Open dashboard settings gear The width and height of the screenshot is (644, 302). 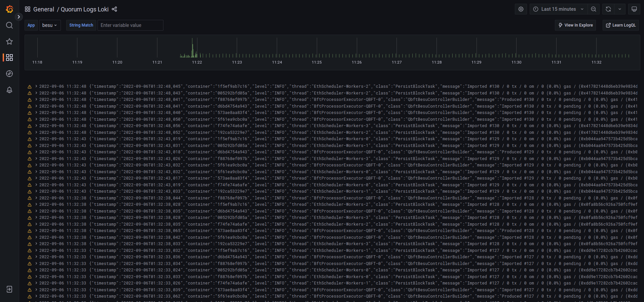point(521,9)
